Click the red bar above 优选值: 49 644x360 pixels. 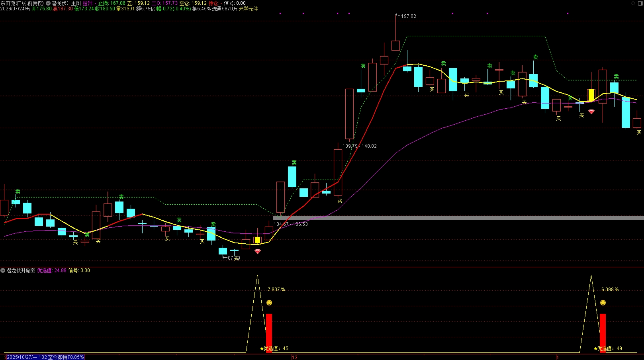pyautogui.click(x=603, y=333)
